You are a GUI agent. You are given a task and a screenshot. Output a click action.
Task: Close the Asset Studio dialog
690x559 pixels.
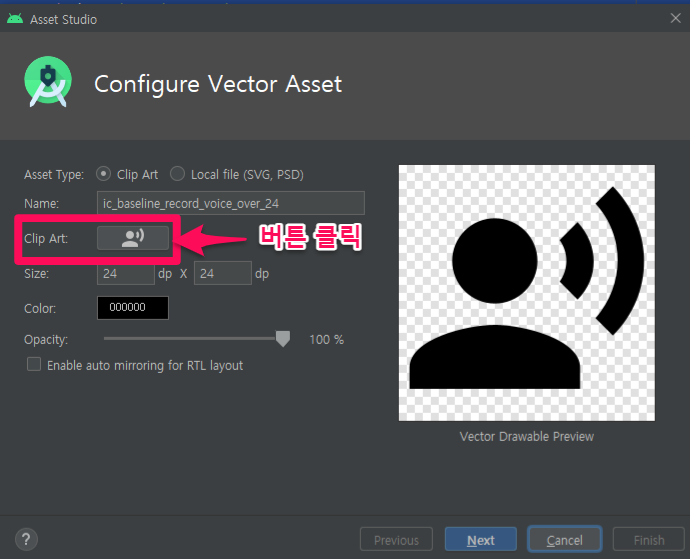pyautogui.click(x=675, y=18)
